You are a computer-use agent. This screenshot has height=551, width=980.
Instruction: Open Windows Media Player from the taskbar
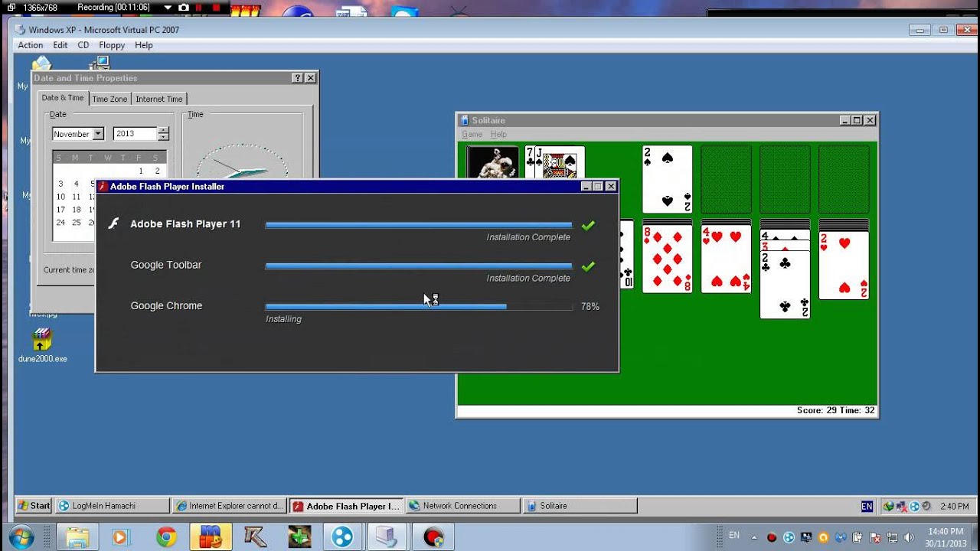click(x=120, y=537)
